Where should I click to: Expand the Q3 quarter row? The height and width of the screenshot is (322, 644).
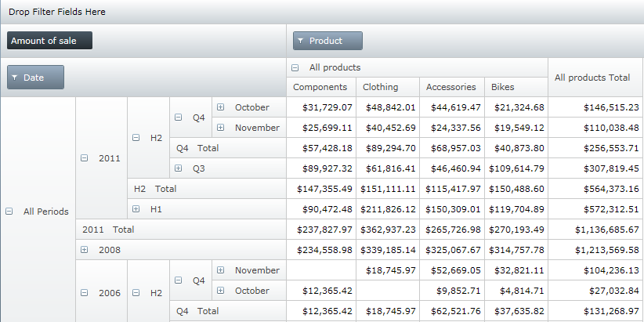click(x=179, y=168)
